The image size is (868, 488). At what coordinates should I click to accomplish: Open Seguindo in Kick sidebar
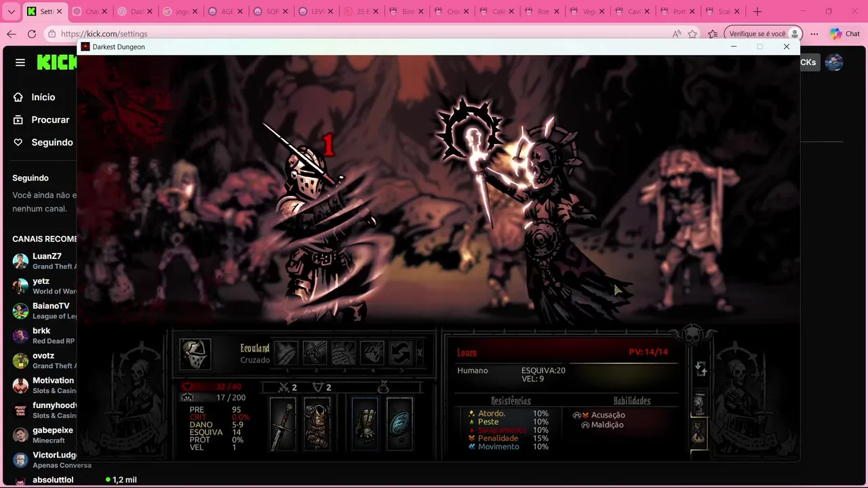[x=43, y=142]
